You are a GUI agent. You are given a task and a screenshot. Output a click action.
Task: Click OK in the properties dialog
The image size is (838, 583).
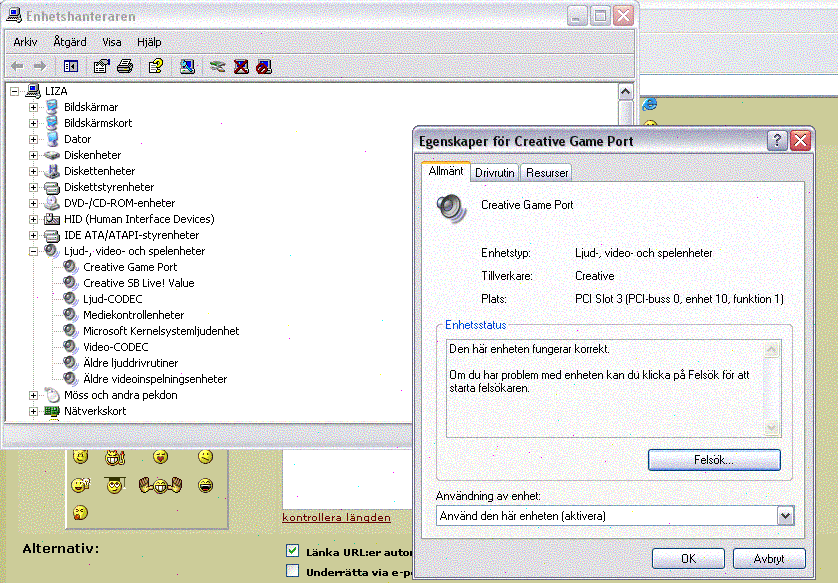coord(688,558)
